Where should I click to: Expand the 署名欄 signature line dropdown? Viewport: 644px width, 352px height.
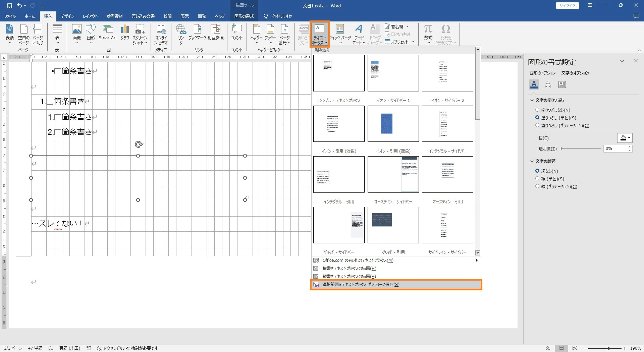point(408,26)
